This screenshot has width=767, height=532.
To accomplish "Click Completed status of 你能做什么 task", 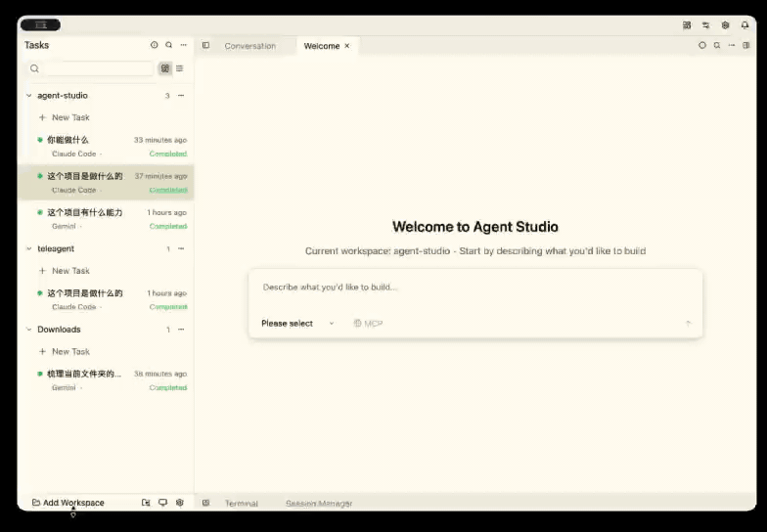I will click(x=168, y=154).
